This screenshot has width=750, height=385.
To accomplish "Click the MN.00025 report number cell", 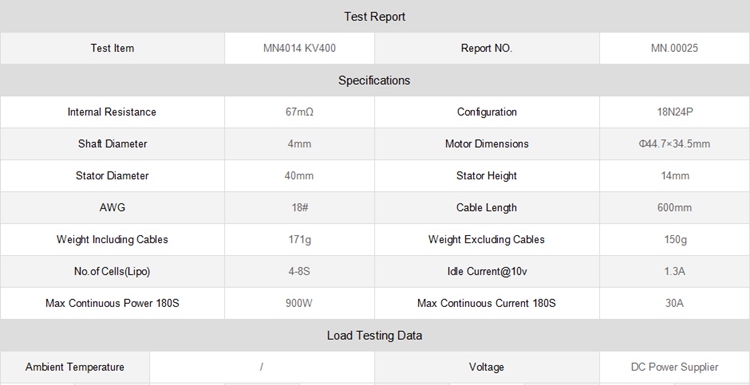I will tap(674, 48).
